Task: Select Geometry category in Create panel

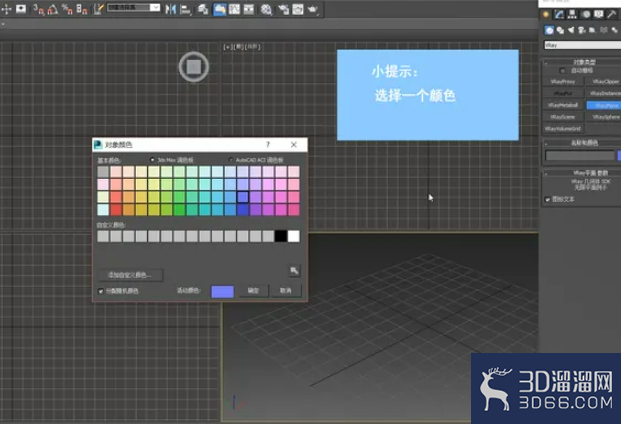Action: pyautogui.click(x=549, y=30)
